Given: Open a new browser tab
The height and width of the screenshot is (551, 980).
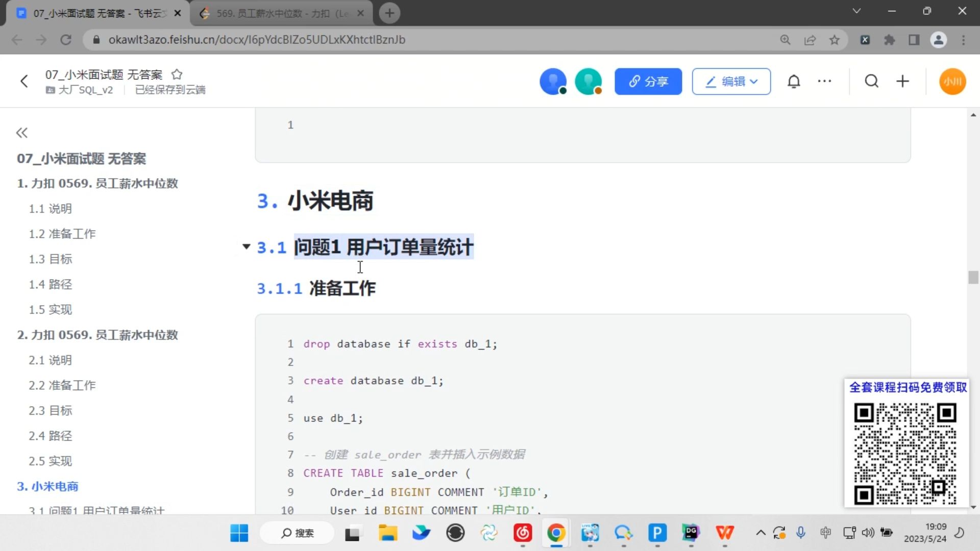Looking at the screenshot, I should (x=389, y=13).
